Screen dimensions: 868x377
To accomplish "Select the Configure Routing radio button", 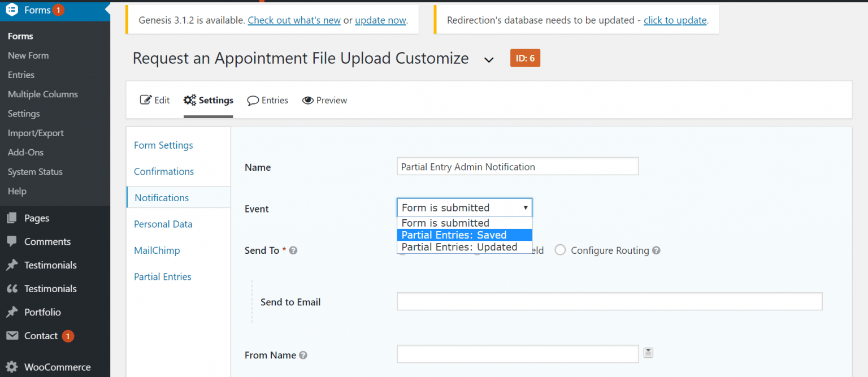I will pos(560,250).
